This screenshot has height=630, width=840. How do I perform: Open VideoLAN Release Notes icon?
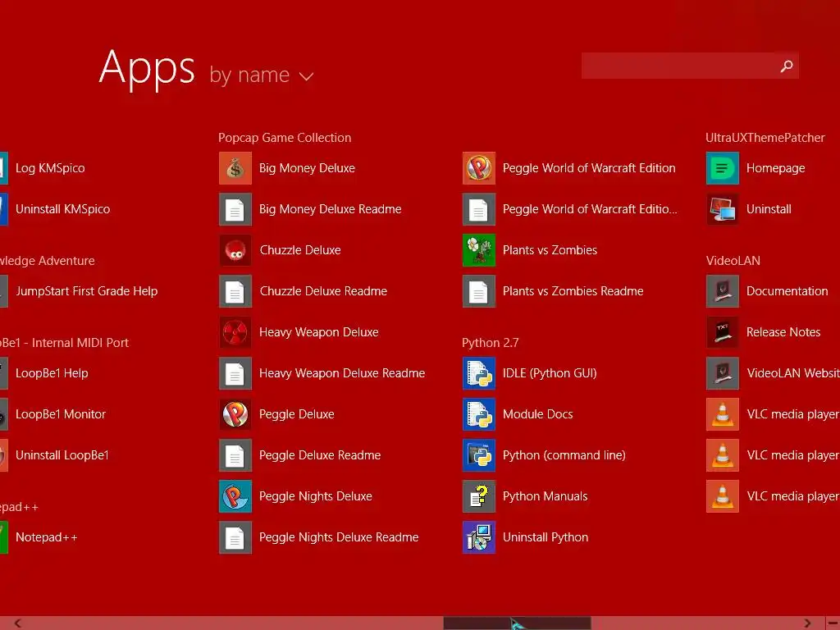click(723, 332)
